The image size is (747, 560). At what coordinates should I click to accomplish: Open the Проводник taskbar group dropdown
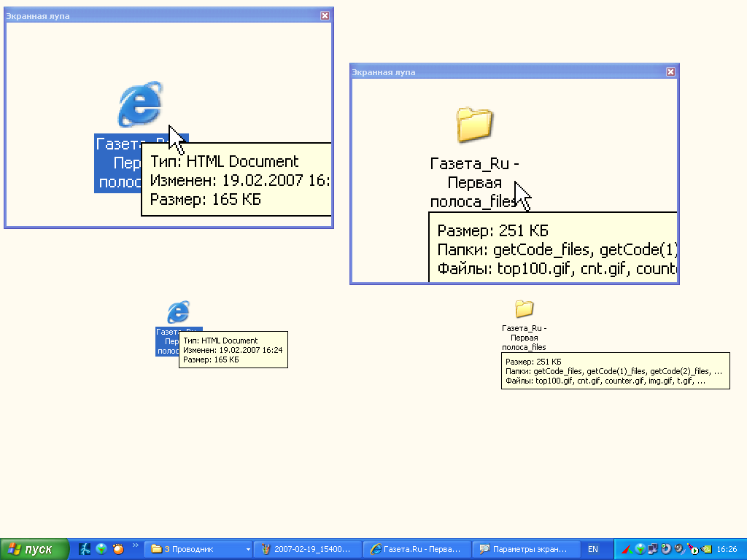coord(248,549)
